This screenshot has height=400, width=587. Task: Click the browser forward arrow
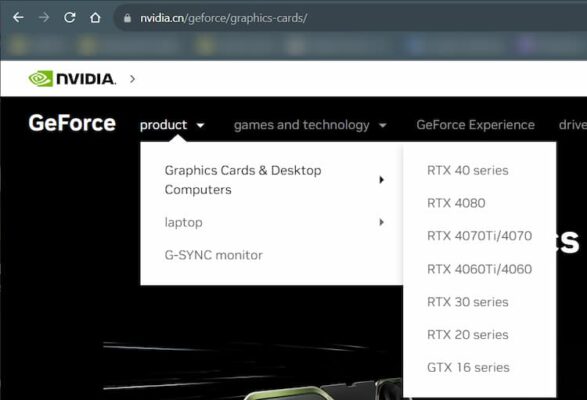point(44,17)
